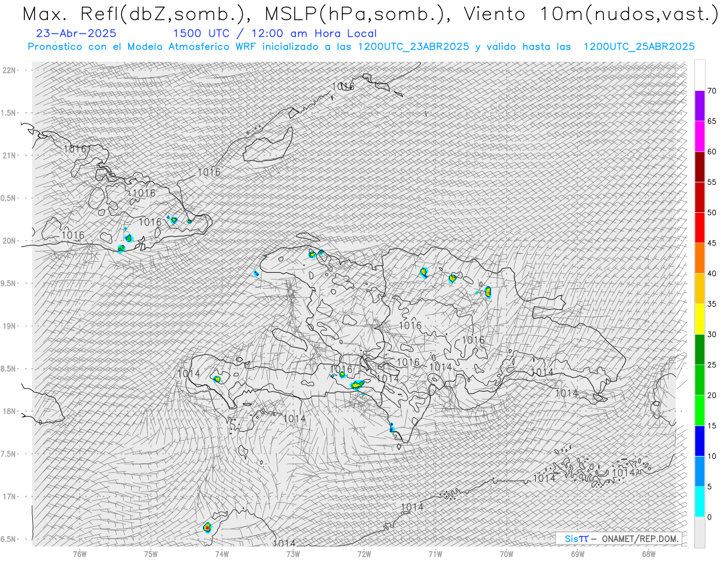
Task: Click the colorbar value 15
Action: pos(712,426)
